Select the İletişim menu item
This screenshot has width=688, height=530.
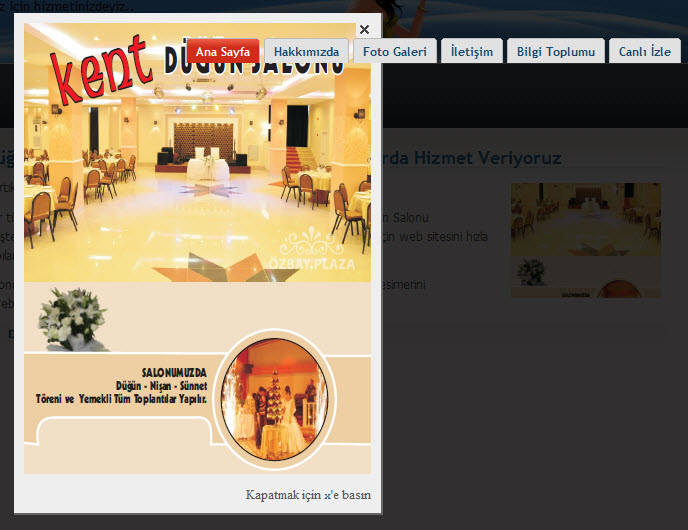tap(472, 52)
